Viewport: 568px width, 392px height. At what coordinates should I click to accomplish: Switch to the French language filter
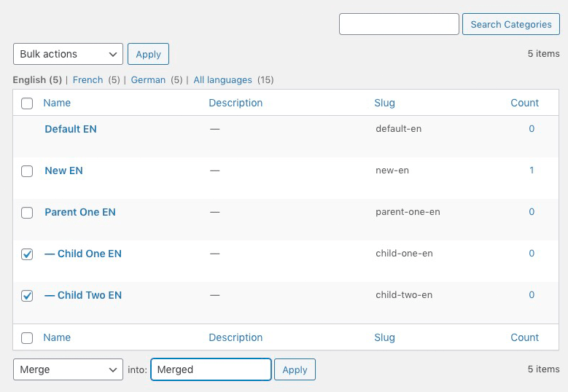[x=87, y=80]
